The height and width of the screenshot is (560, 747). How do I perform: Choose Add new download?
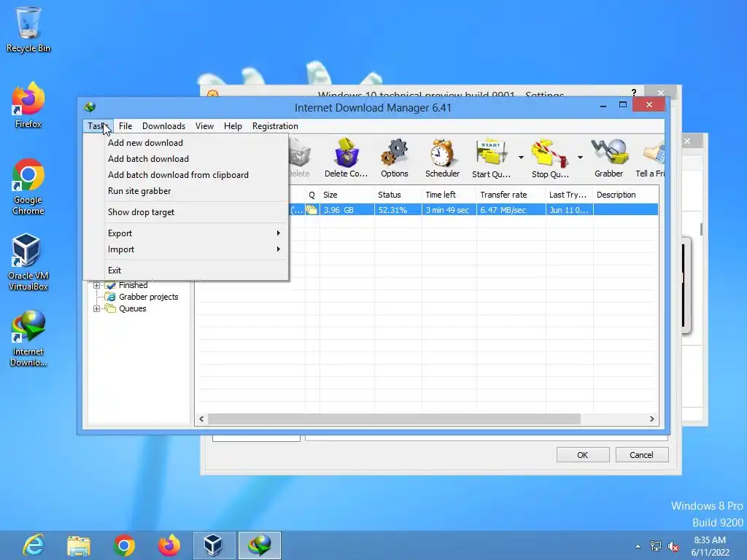tap(196, 143)
